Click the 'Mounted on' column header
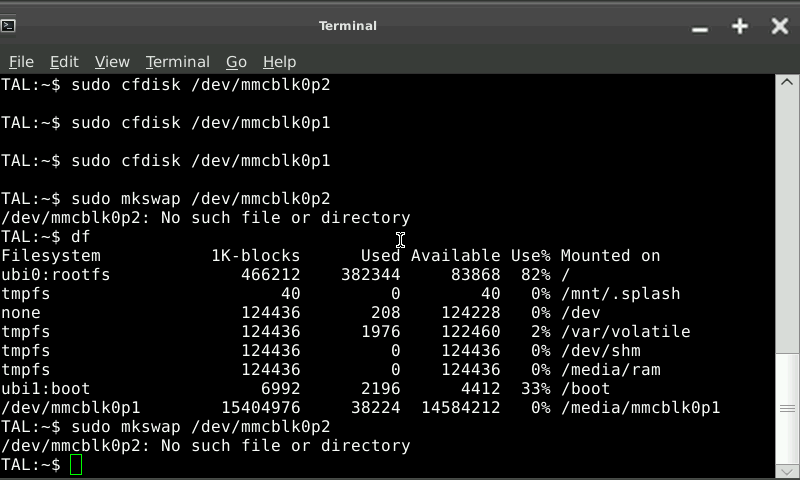 tap(610, 256)
